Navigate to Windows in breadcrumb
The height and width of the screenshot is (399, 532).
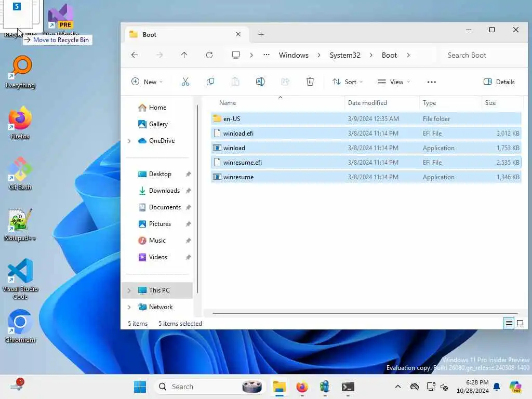(294, 55)
